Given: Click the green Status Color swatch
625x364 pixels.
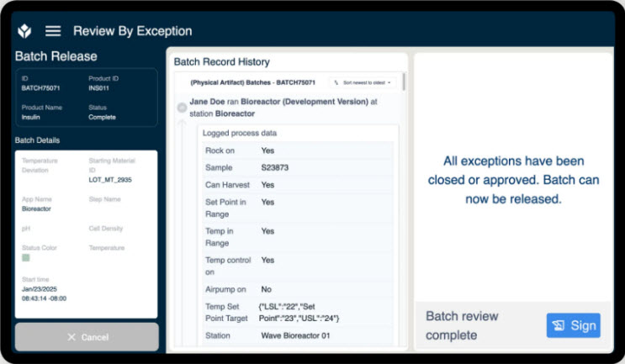Looking at the screenshot, I should click(x=26, y=258).
